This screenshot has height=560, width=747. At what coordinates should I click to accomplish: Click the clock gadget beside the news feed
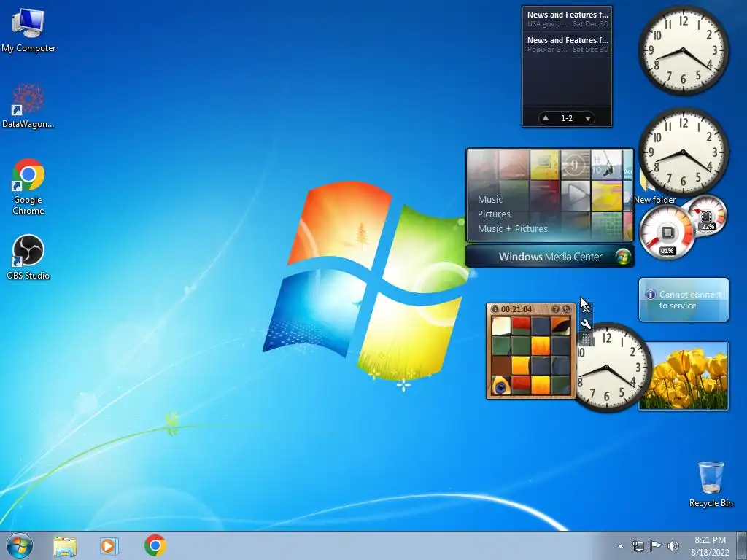pyautogui.click(x=683, y=50)
